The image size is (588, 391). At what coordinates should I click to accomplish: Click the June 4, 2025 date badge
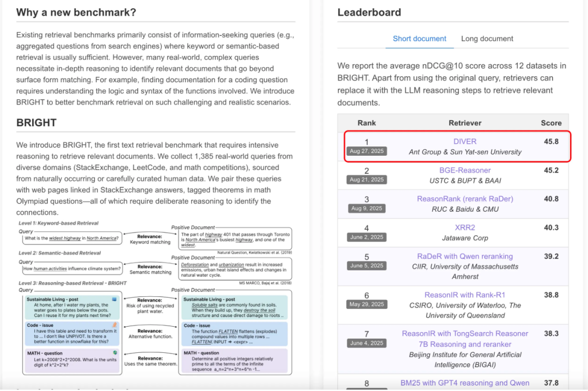pyautogui.click(x=366, y=343)
